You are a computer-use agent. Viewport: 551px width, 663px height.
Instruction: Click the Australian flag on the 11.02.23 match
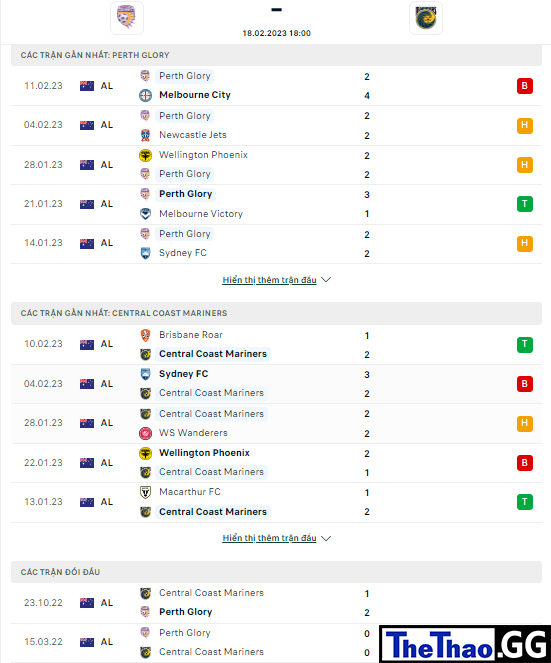click(x=87, y=86)
